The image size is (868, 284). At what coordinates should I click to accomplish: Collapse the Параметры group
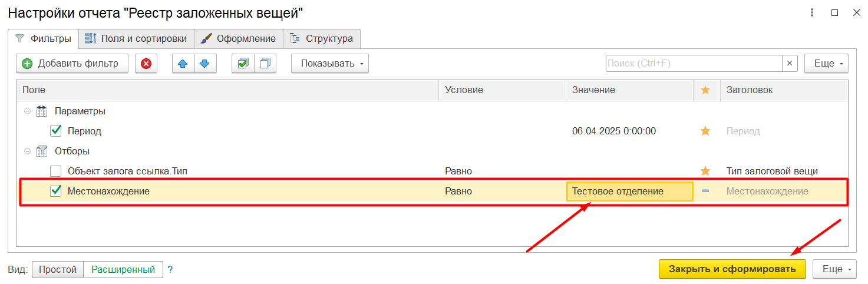27,111
